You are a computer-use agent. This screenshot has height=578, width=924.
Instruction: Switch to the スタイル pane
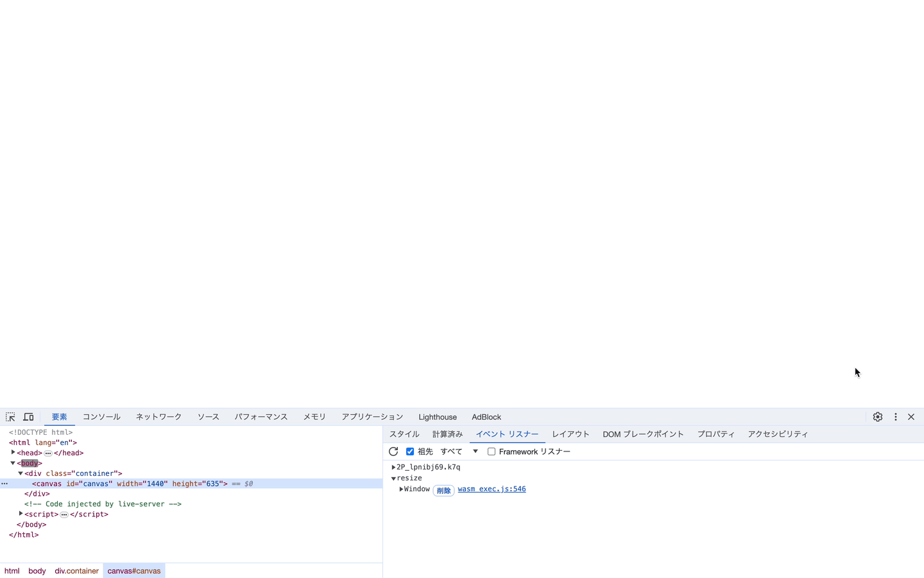pos(404,434)
